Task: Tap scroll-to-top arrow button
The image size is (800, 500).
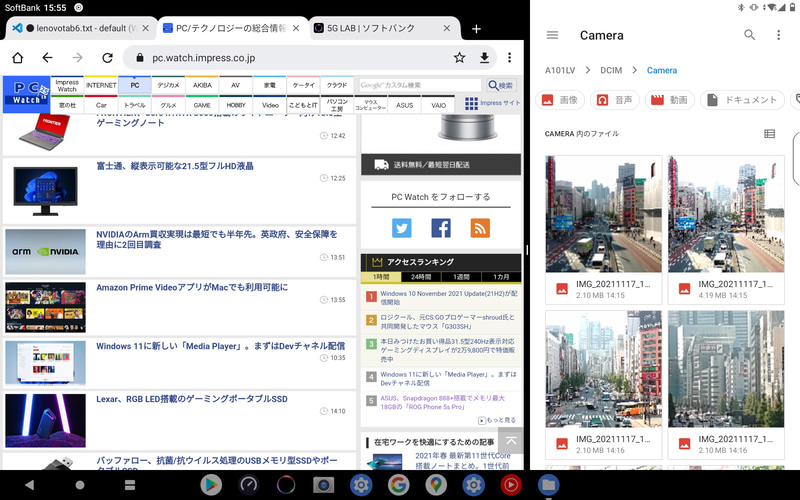Action: click(511, 440)
